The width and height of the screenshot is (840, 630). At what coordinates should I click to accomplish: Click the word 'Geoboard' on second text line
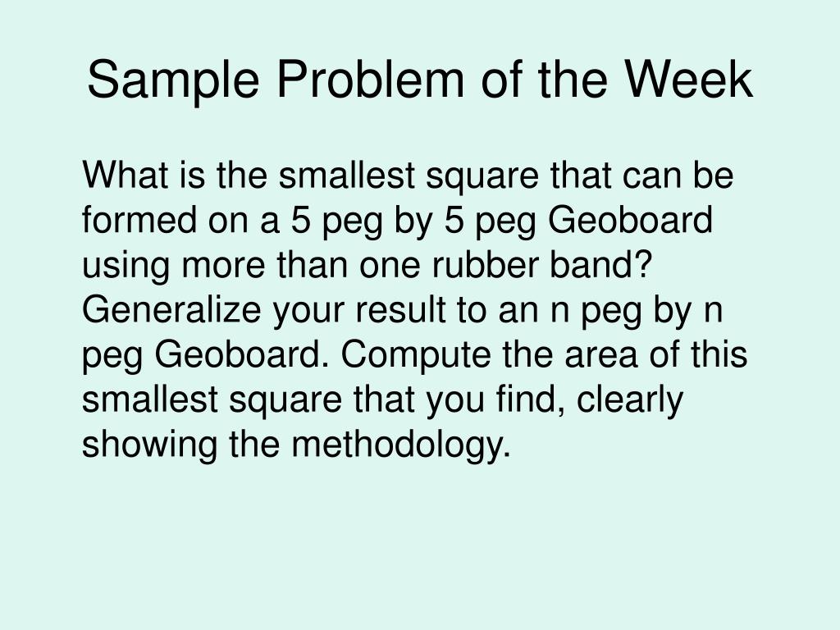630,220
